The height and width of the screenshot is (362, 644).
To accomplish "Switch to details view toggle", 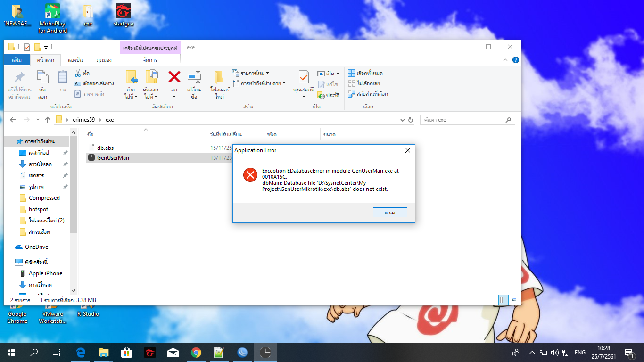I will [504, 300].
